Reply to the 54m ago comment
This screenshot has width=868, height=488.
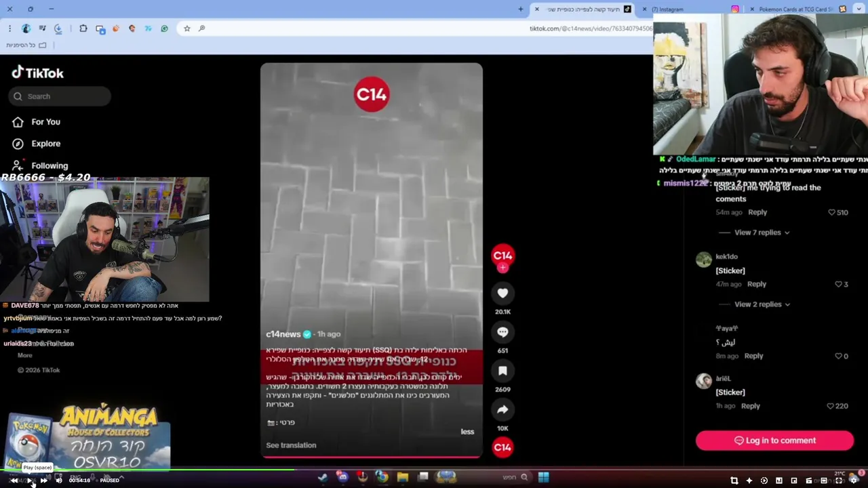tap(757, 212)
